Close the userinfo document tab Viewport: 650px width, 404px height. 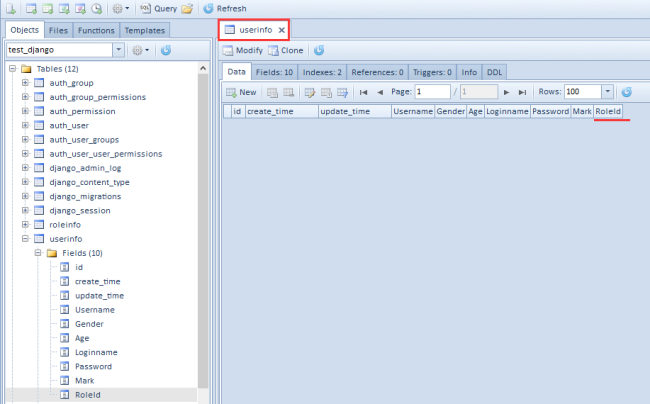[x=281, y=30]
